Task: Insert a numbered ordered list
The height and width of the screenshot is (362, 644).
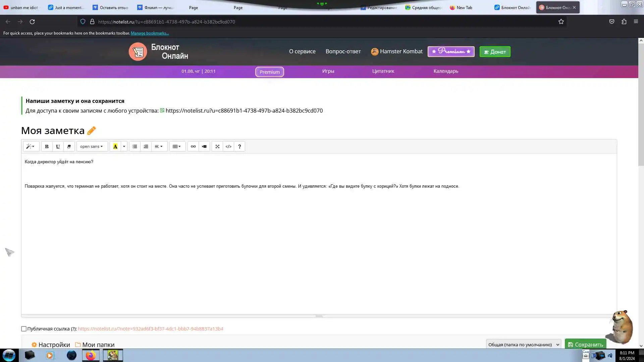Action: (x=146, y=146)
